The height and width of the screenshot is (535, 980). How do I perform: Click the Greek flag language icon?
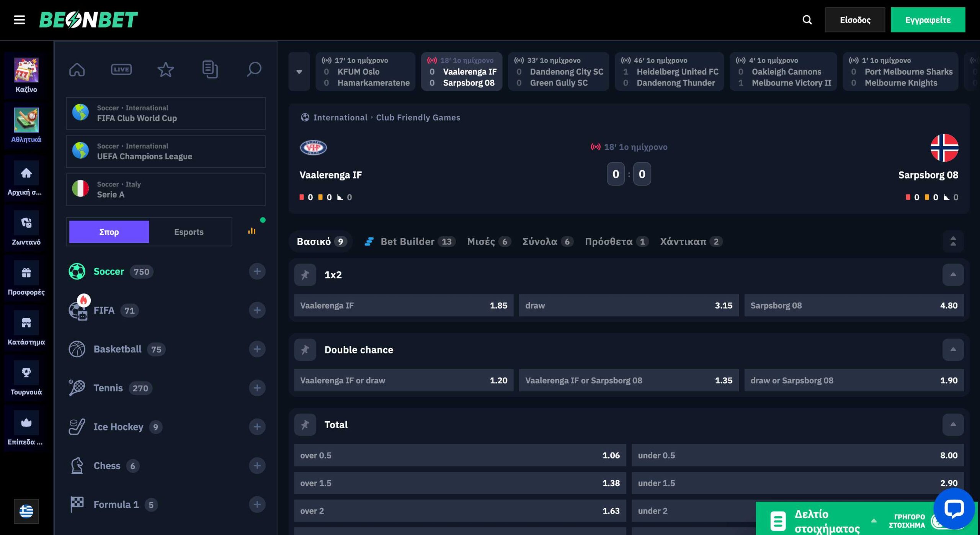tap(26, 511)
